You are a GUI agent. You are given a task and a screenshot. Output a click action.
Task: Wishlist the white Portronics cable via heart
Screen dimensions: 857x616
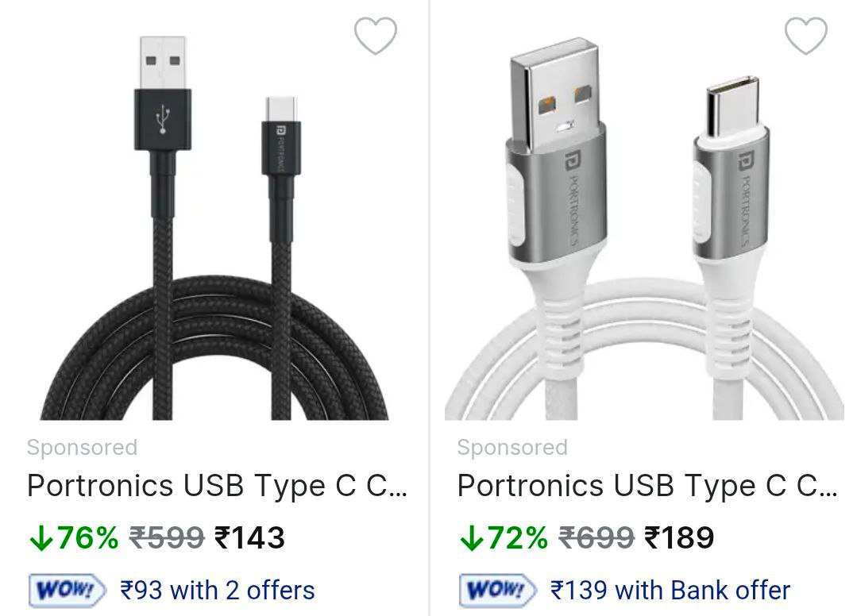click(805, 36)
